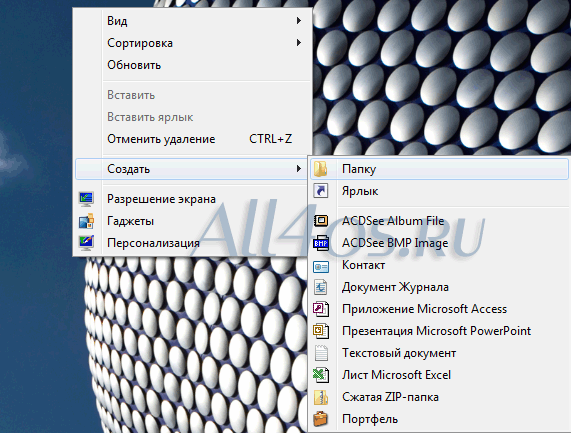Image resolution: width=571 pixels, height=433 pixels.
Task: Click the Excel sheet icon
Action: click(321, 375)
